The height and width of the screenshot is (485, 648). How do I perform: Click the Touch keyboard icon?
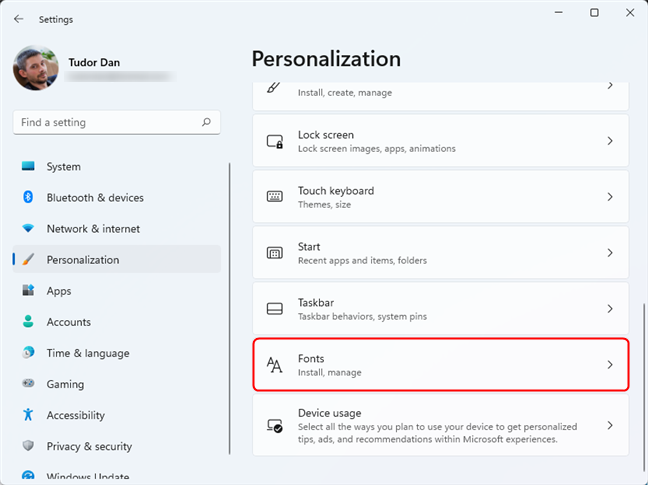click(275, 196)
